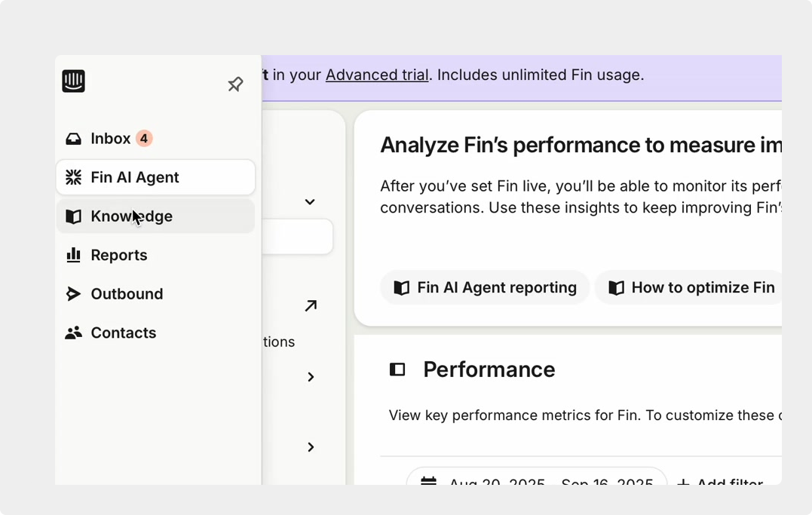Toggle the Performance section panel icon
The height and width of the screenshot is (515, 812).
point(397,369)
